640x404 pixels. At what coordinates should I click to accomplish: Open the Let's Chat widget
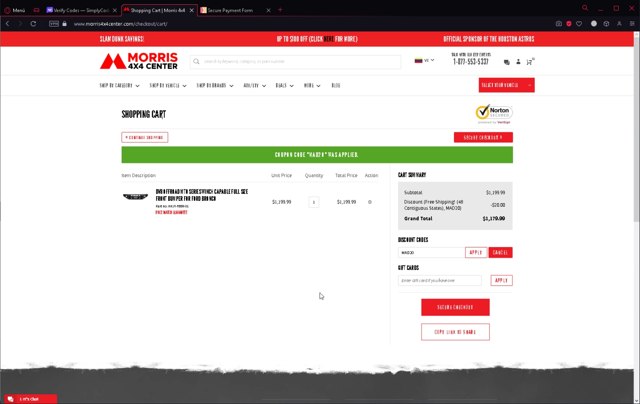(31, 399)
